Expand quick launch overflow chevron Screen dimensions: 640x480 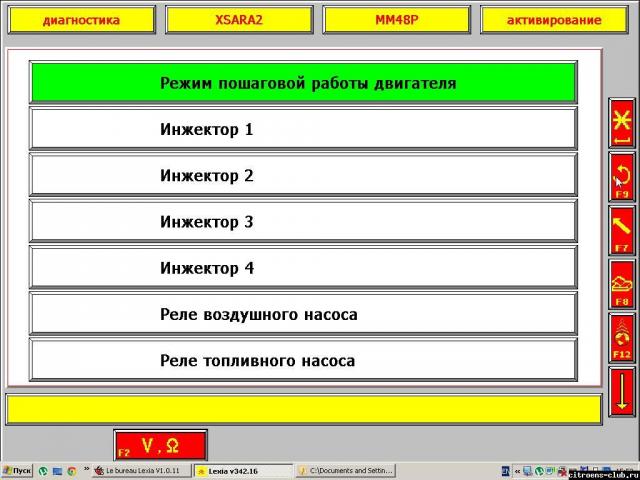point(87,469)
